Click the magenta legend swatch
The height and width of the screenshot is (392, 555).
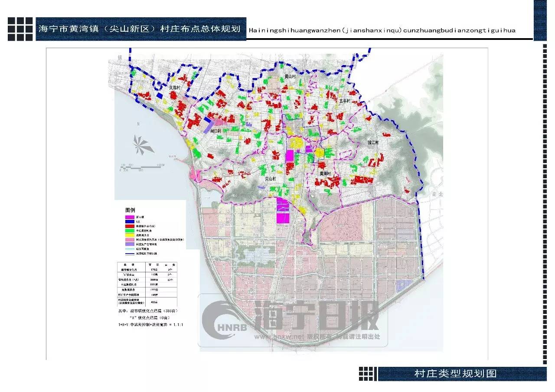pyautogui.click(x=130, y=217)
